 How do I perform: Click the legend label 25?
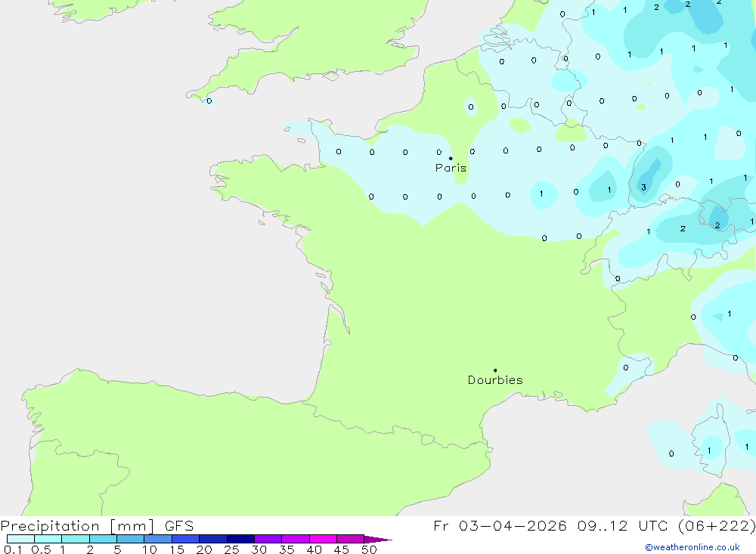pyautogui.click(x=232, y=549)
